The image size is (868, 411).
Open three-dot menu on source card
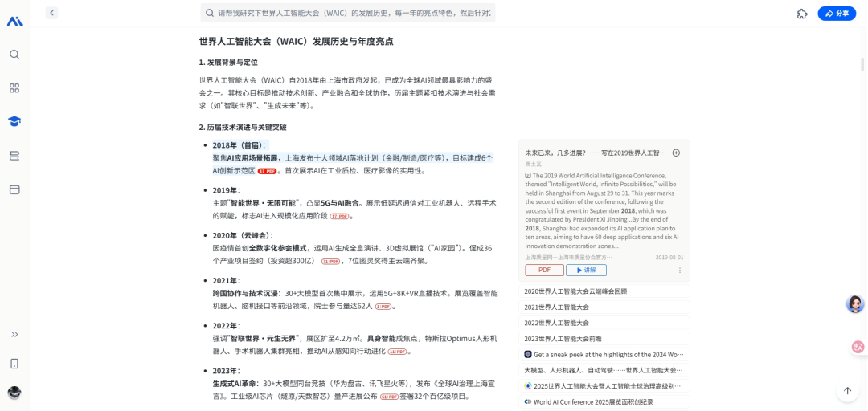click(x=680, y=271)
